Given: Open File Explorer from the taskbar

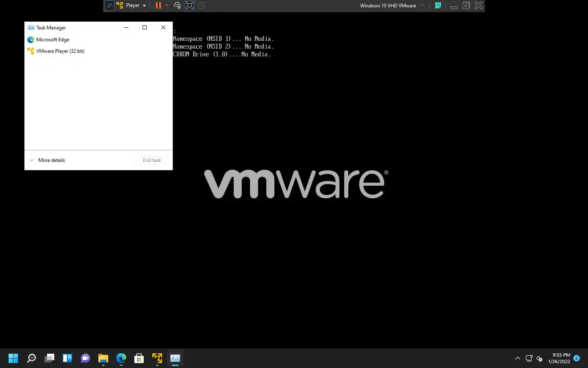Looking at the screenshot, I should (x=103, y=359).
